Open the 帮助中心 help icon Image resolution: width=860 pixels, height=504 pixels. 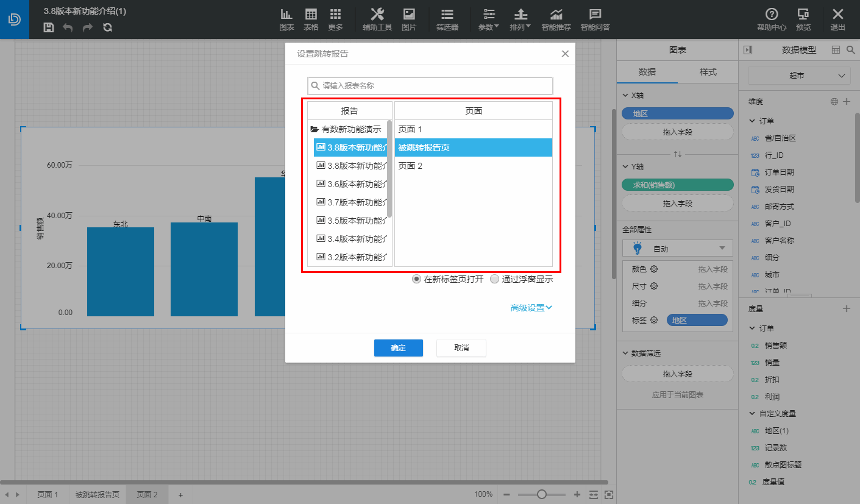click(x=772, y=20)
